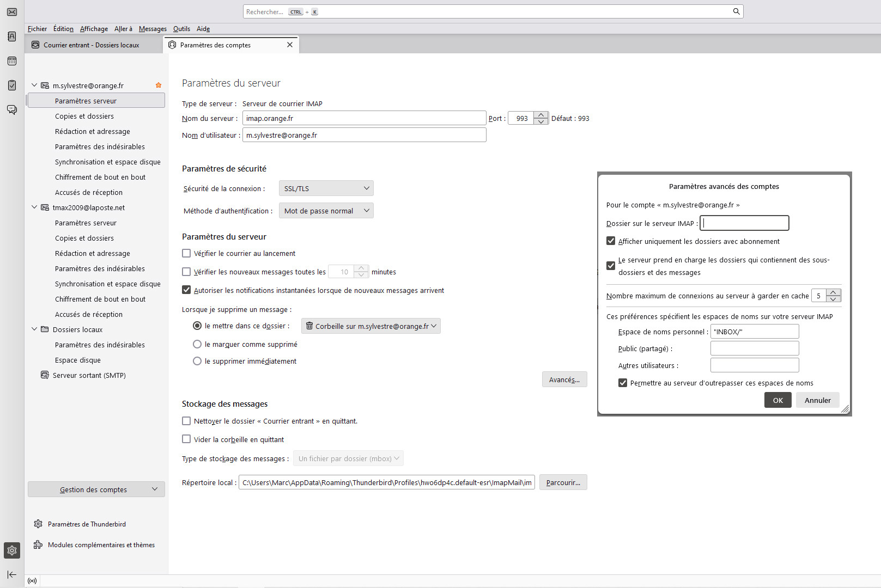Open the Address Book space
This screenshot has width=881, height=588.
coord(12,36)
